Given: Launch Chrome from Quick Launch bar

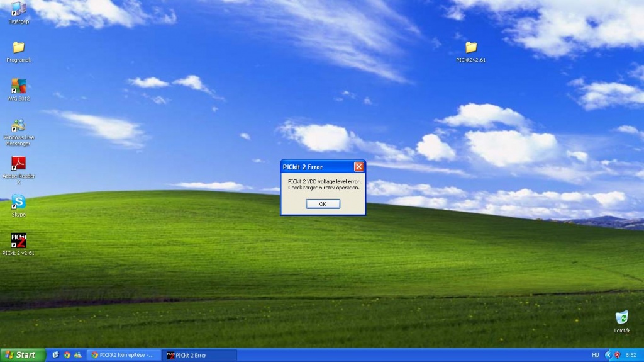Looking at the screenshot, I should (x=67, y=355).
